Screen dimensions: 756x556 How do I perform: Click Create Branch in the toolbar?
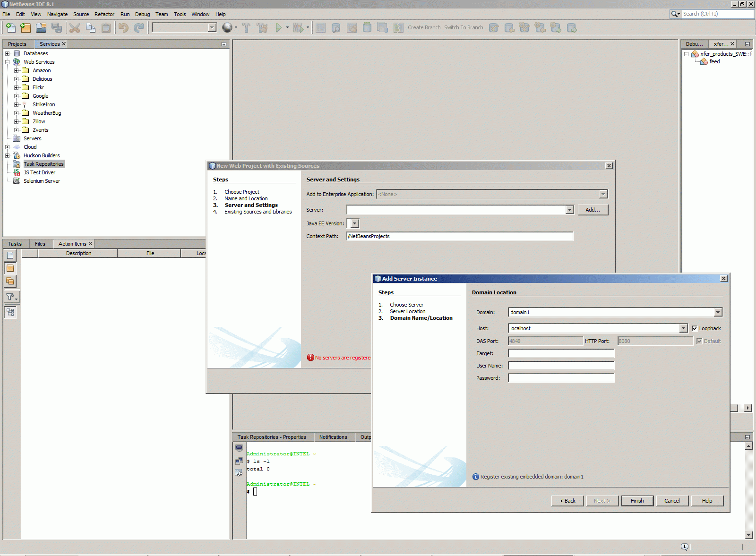(424, 27)
